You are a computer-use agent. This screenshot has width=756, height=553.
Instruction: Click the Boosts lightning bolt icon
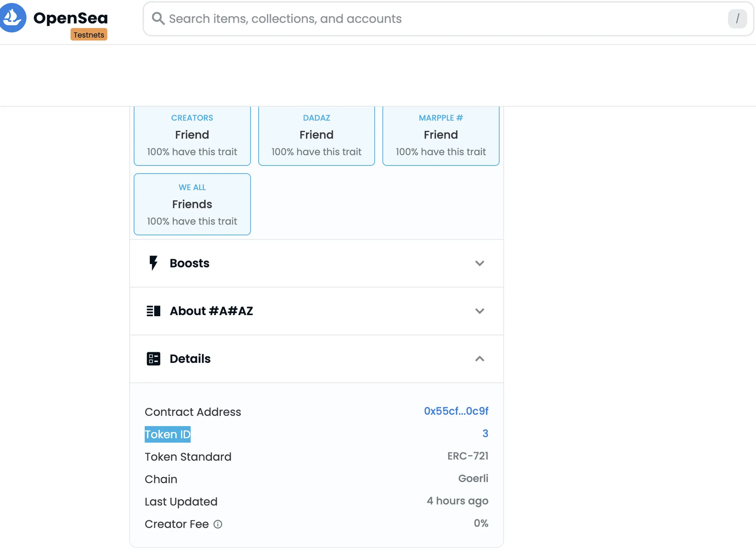click(x=153, y=263)
